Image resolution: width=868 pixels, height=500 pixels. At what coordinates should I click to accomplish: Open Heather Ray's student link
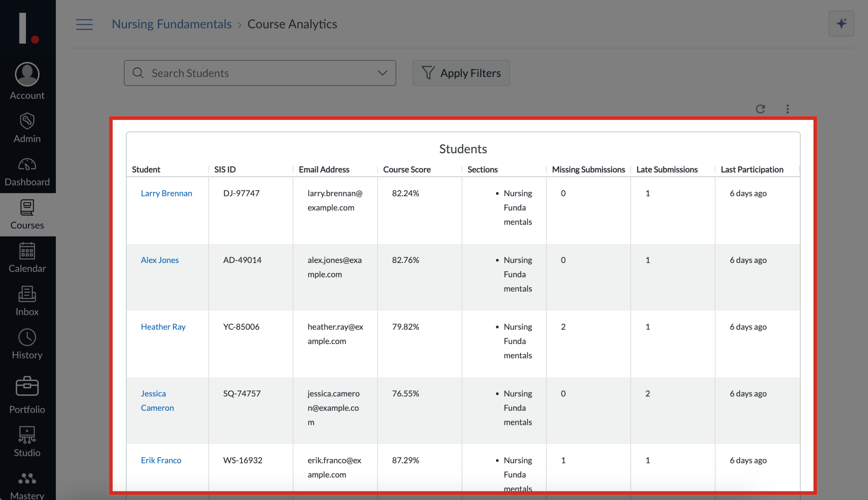tap(163, 327)
